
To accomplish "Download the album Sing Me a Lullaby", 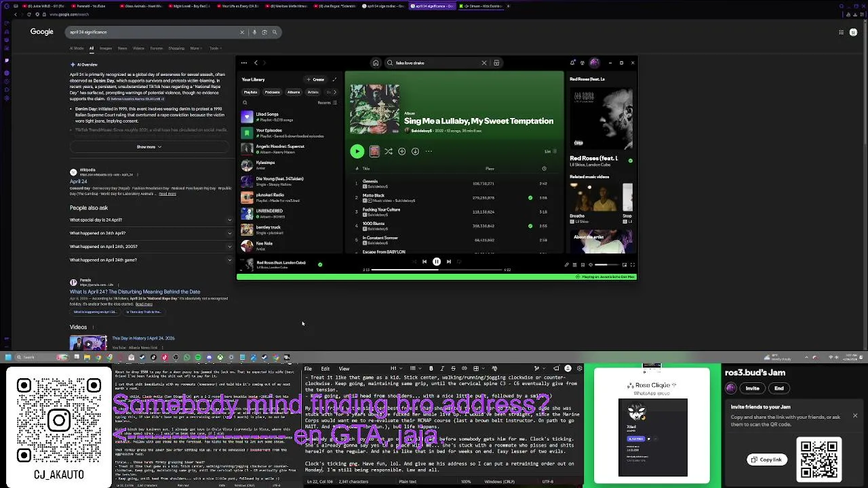I will click(x=415, y=151).
